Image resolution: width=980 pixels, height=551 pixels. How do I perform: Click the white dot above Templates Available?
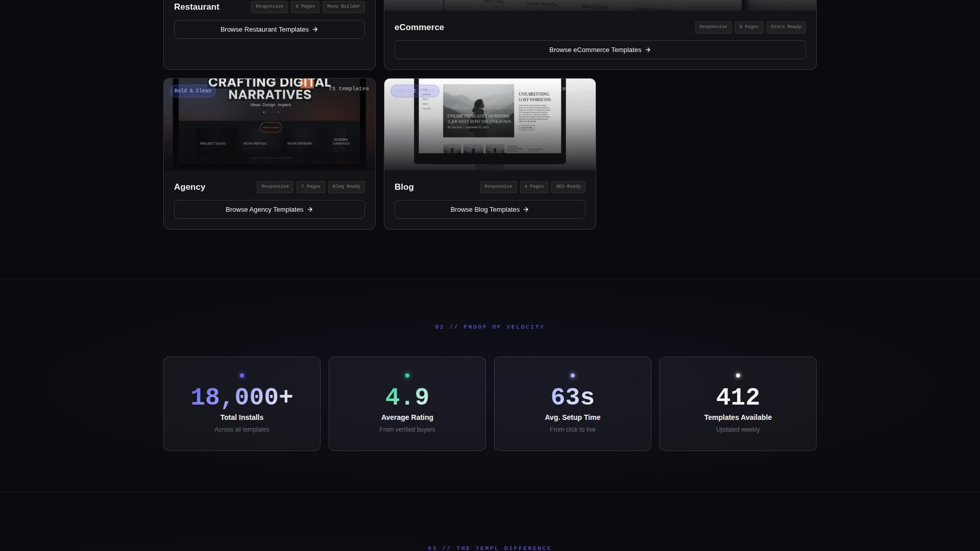(738, 375)
